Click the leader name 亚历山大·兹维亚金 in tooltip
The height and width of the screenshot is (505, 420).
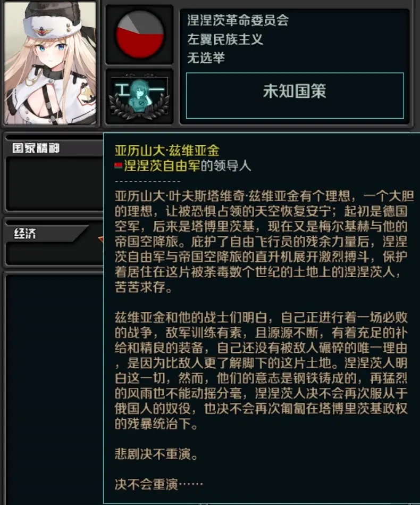[167, 151]
